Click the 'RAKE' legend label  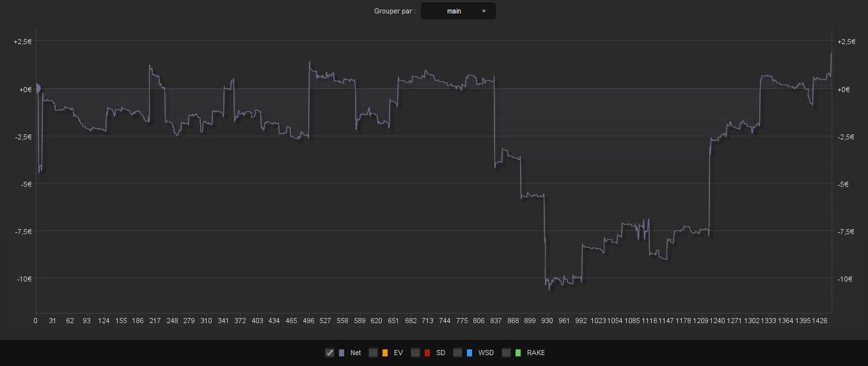coord(536,353)
